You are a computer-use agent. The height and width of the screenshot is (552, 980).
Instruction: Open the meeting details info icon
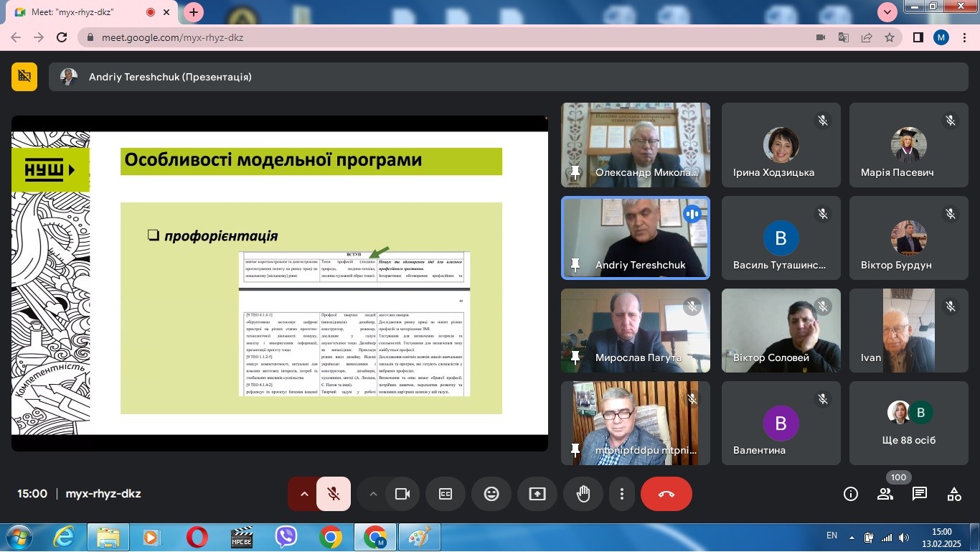point(851,494)
